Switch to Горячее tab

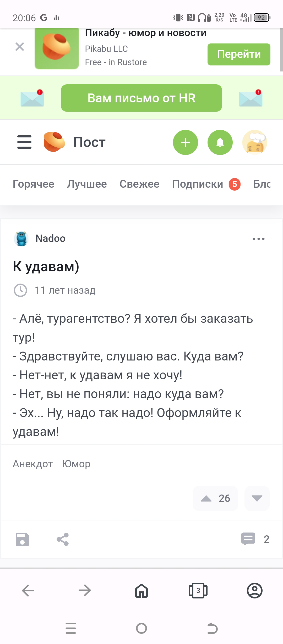(x=34, y=184)
